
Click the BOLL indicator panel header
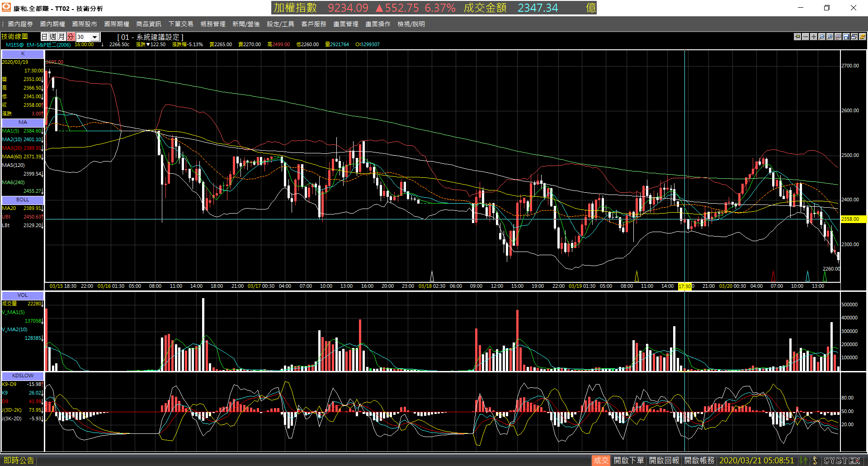click(x=23, y=200)
